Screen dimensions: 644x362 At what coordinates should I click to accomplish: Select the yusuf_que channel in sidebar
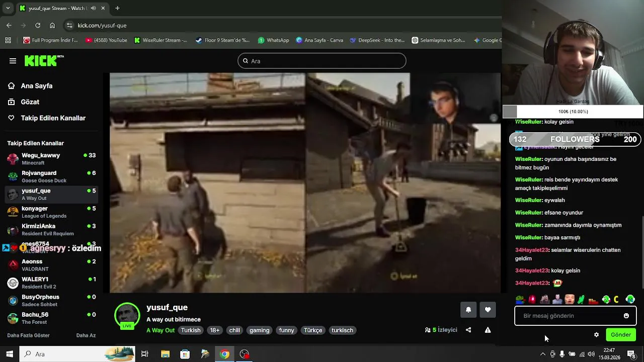[x=51, y=194]
